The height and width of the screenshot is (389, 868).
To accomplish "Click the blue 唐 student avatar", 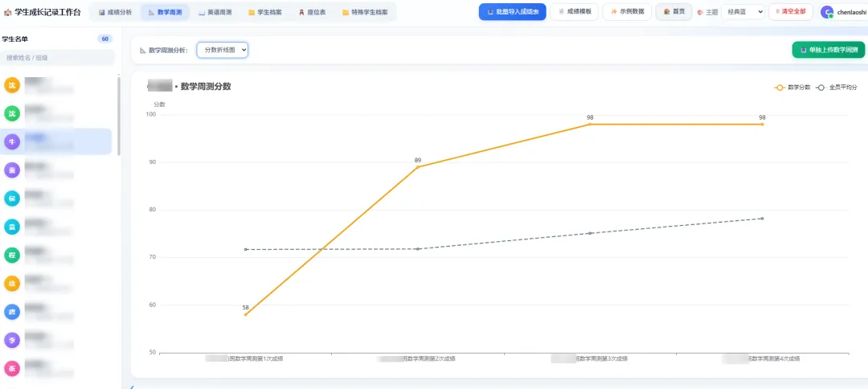I will (12, 312).
